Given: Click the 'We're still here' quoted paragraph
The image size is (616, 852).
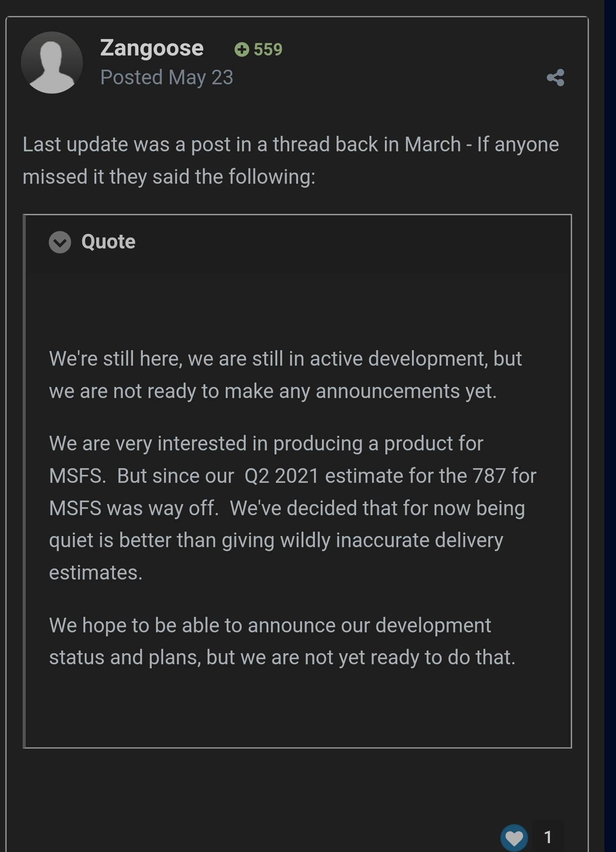Looking at the screenshot, I should point(285,375).
